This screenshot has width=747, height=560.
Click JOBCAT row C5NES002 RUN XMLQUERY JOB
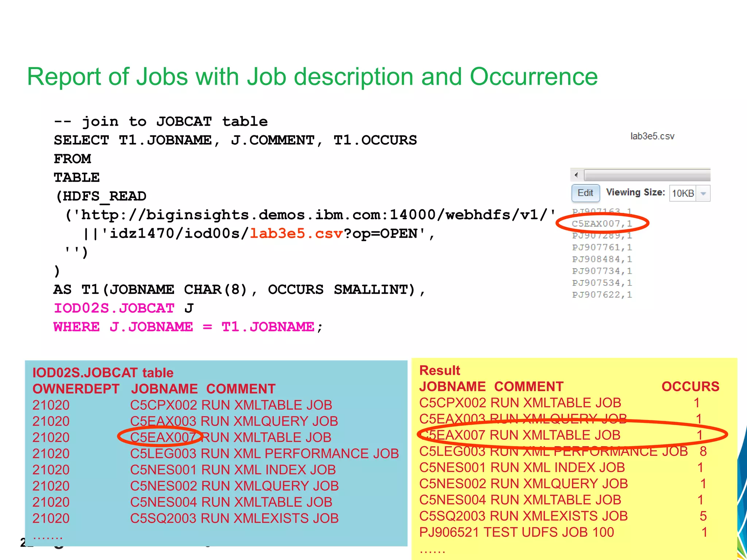[x=186, y=486]
